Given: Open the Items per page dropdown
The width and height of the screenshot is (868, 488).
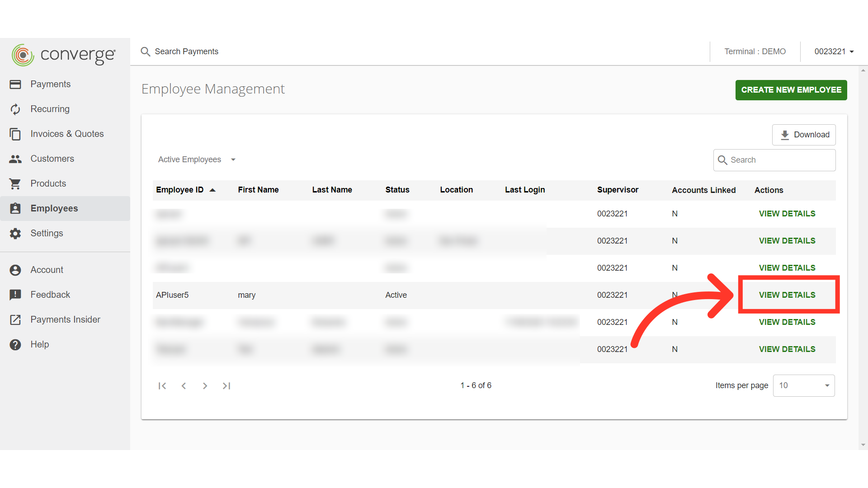Looking at the screenshot, I should point(803,385).
